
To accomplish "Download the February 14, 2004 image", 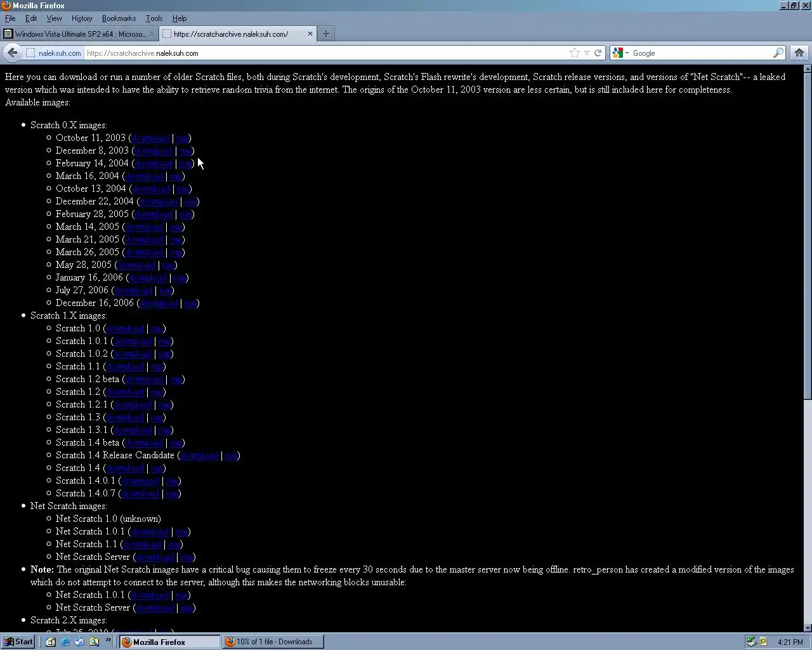I will click(x=154, y=163).
